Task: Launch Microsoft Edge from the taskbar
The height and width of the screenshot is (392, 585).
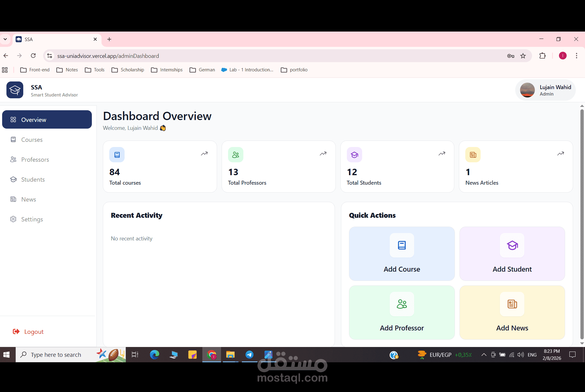Action: click(x=155, y=355)
